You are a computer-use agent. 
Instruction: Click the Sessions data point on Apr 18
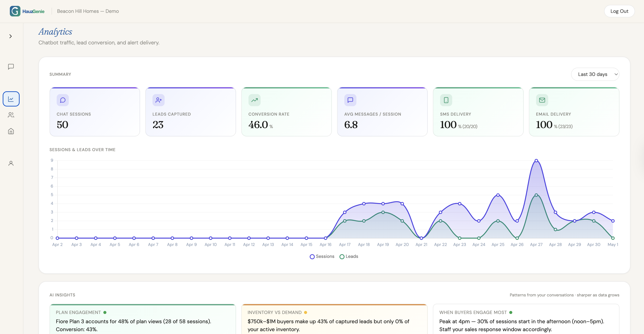tap(364, 204)
